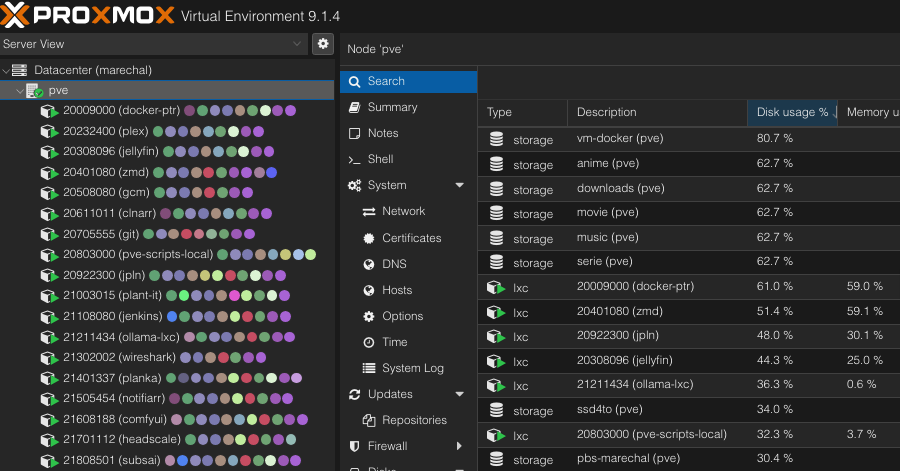900x471 pixels.
Task: Click the Shell terminal icon in menu
Action: click(354, 159)
